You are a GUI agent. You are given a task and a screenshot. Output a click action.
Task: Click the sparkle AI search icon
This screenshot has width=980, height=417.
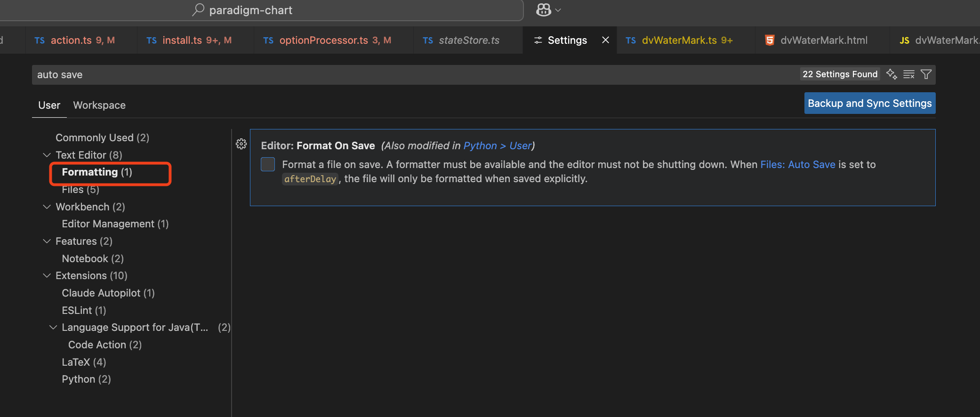[x=892, y=74]
